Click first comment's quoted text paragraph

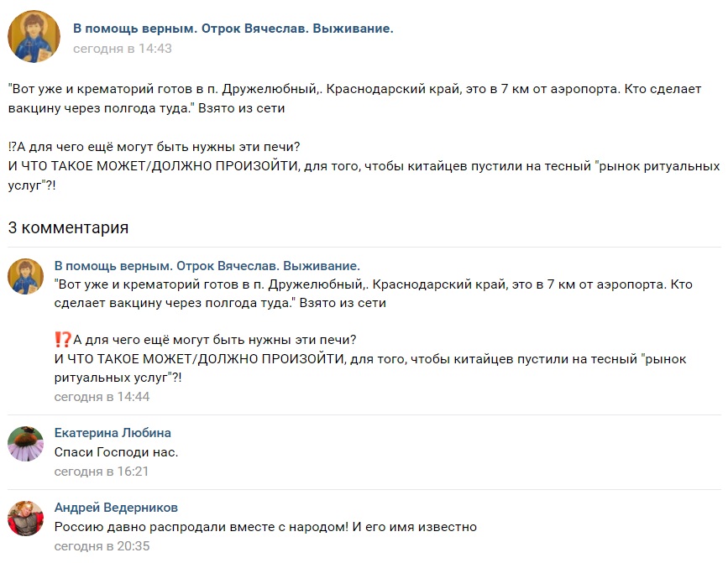(x=374, y=294)
